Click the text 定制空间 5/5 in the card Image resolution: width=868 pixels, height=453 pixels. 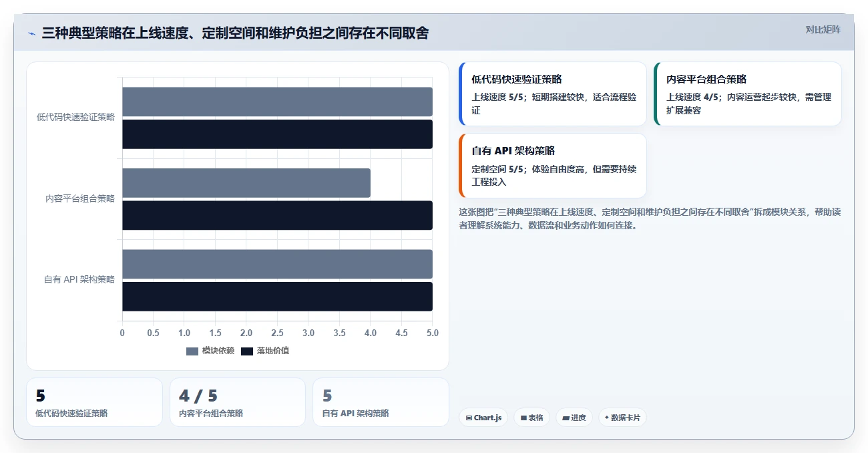[497, 168]
